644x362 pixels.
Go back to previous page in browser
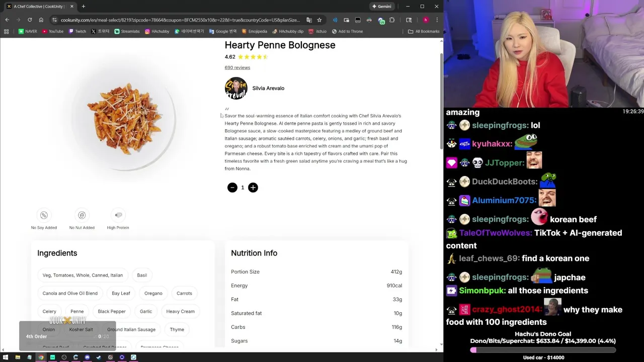(7, 20)
